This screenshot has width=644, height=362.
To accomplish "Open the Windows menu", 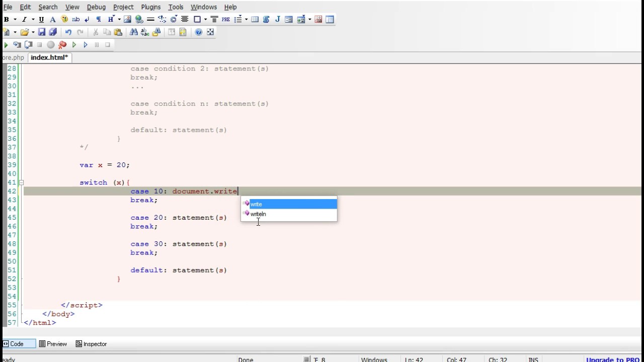I will tap(204, 7).
